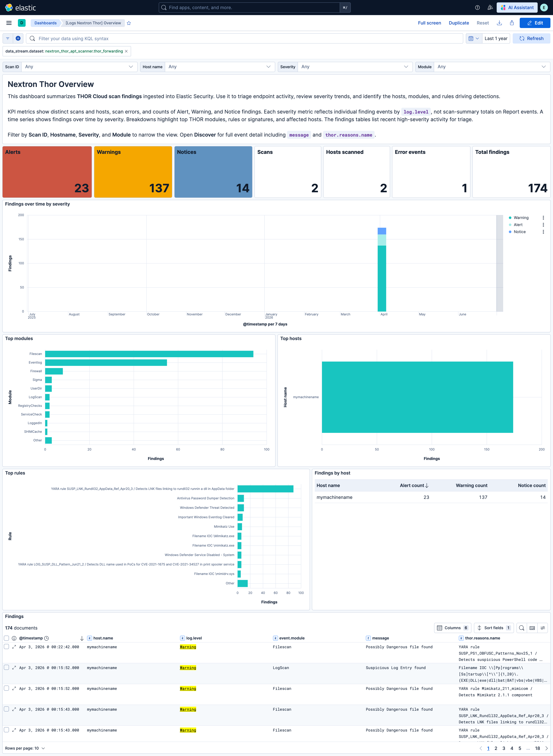
Task: Go to findings page 5
Action: (x=520, y=748)
